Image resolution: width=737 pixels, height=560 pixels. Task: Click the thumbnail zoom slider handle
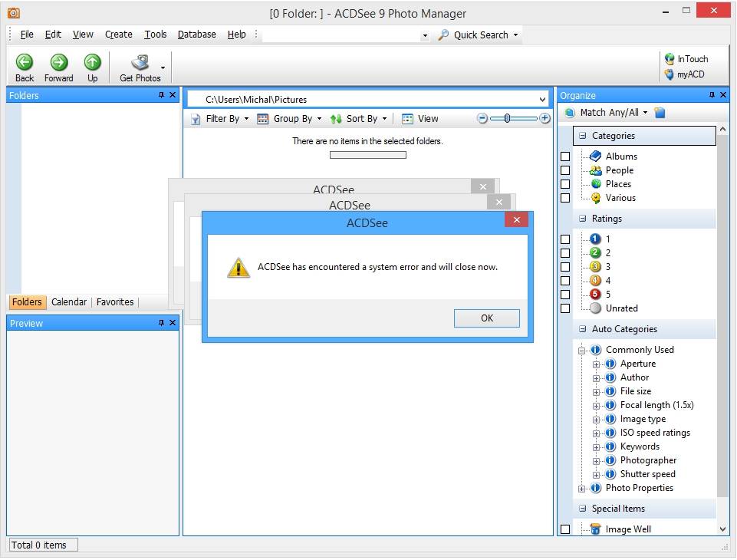pos(507,118)
